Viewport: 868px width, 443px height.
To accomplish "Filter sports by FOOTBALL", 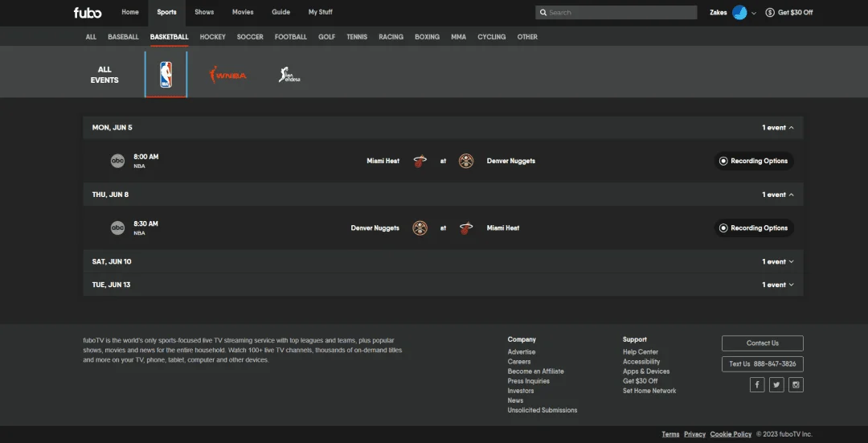I will click(x=291, y=37).
